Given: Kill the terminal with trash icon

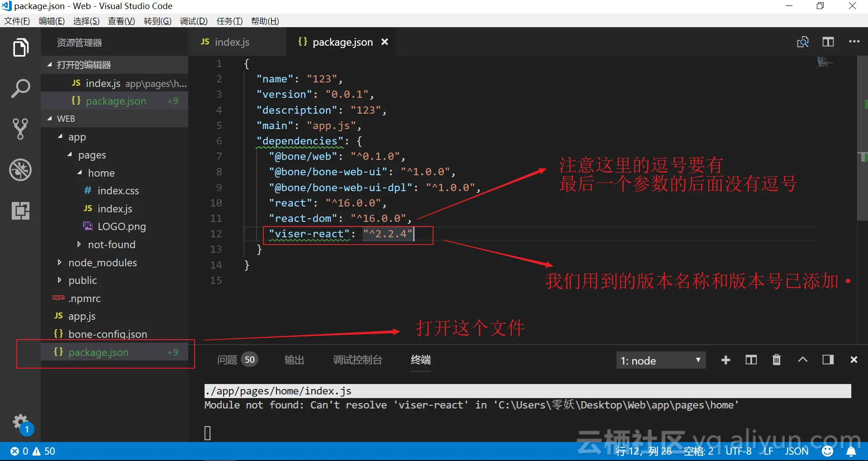Looking at the screenshot, I should coord(777,360).
